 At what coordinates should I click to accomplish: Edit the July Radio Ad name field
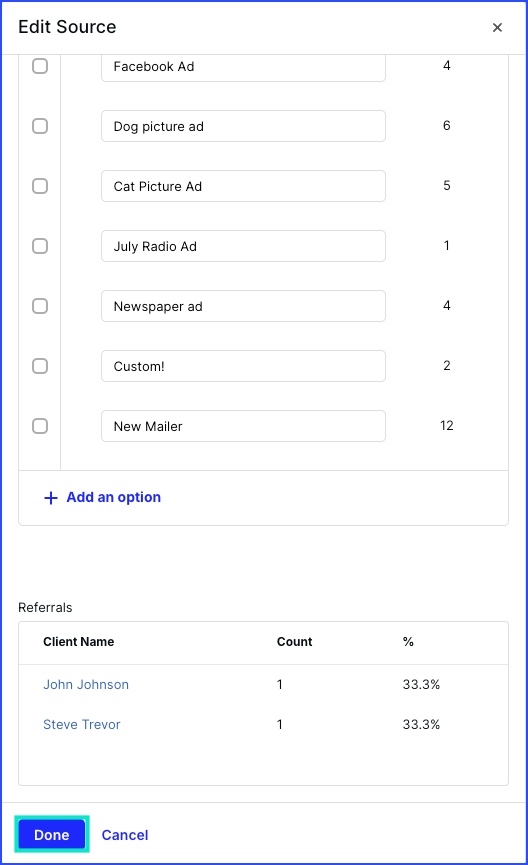243,246
